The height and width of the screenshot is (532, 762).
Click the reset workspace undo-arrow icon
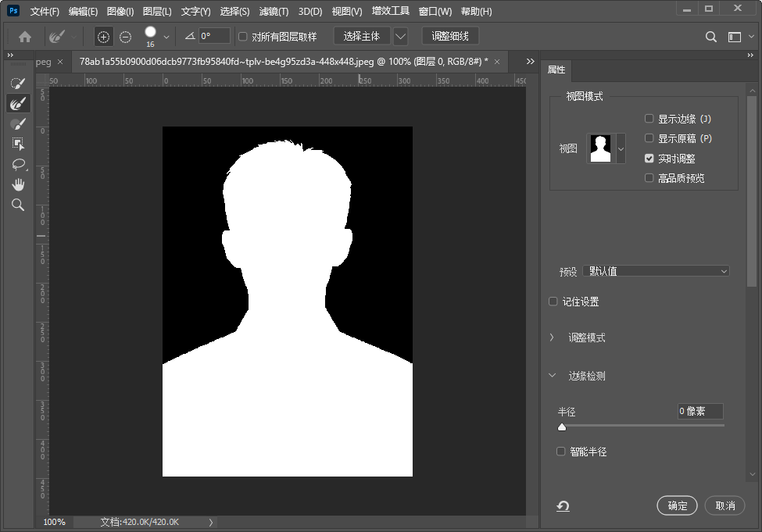pyautogui.click(x=563, y=506)
